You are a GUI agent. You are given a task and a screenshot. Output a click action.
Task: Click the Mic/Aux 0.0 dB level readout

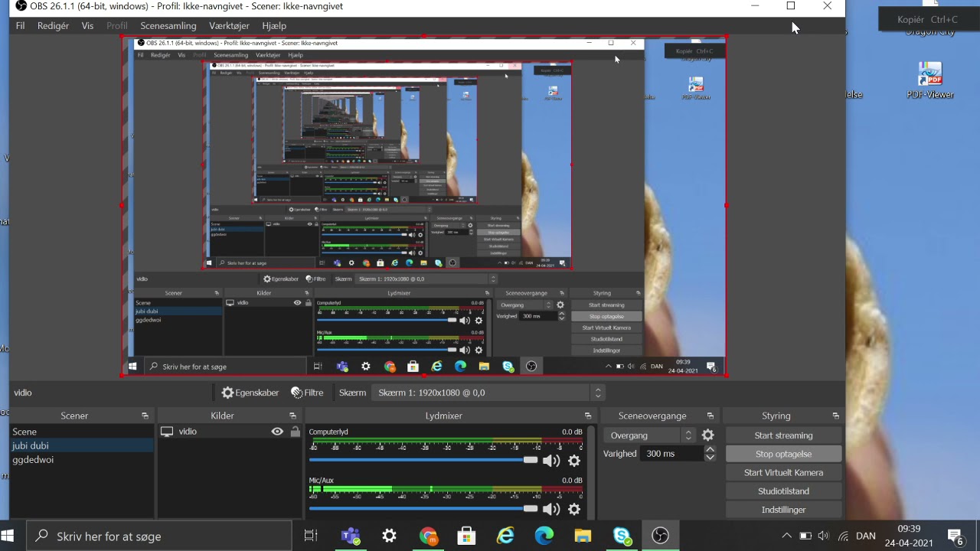coord(572,481)
